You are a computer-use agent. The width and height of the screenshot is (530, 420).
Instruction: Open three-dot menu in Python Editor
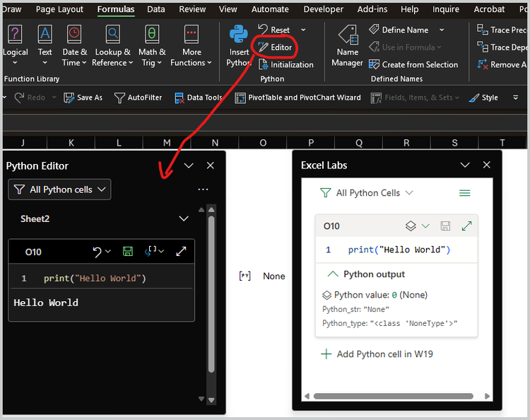point(203,189)
